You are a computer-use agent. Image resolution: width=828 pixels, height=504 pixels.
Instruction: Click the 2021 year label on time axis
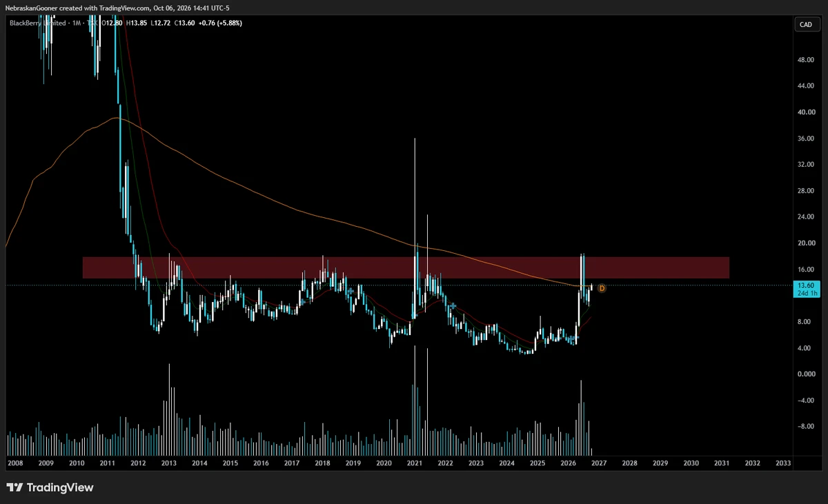click(x=414, y=463)
